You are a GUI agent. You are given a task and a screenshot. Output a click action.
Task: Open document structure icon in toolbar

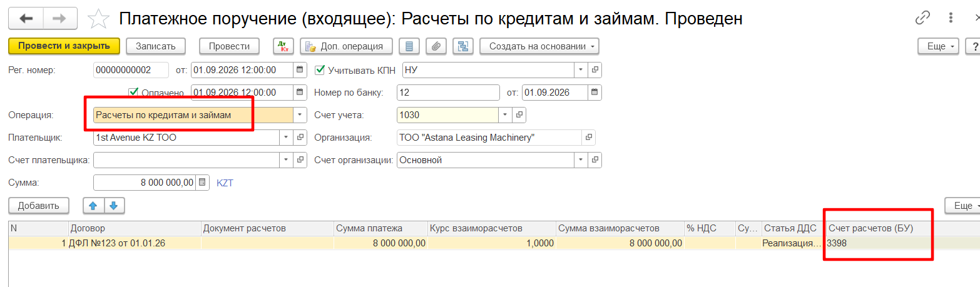pyautogui.click(x=463, y=46)
